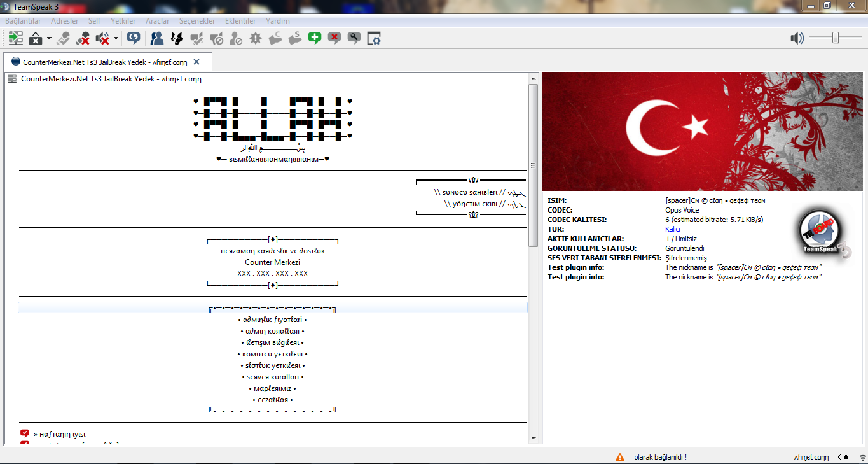868x464 pixels.
Task: Open the Bağlantılar menu
Action: pyautogui.click(x=23, y=21)
